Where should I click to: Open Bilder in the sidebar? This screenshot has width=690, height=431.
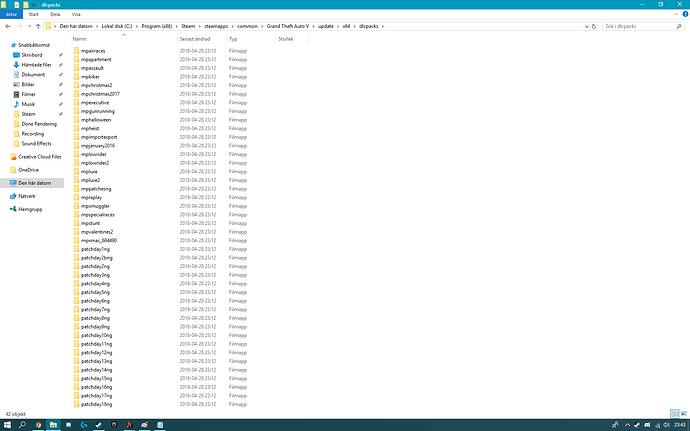[x=28, y=85]
